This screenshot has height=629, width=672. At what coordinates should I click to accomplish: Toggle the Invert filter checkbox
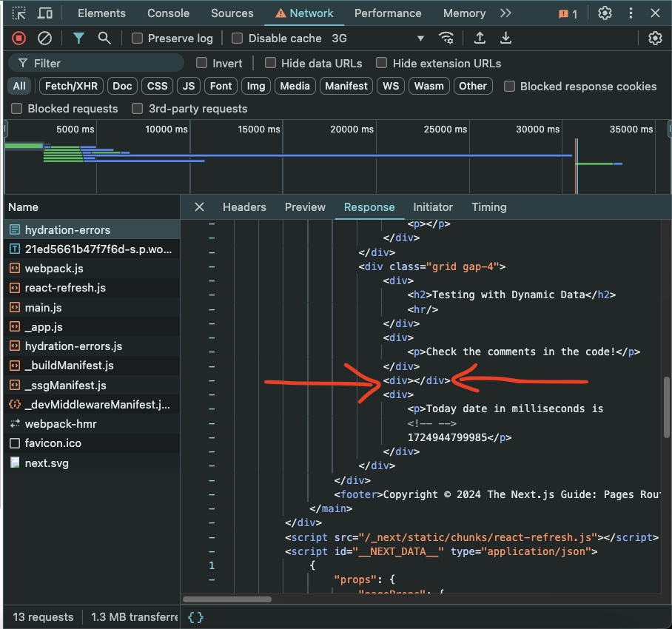(202, 64)
